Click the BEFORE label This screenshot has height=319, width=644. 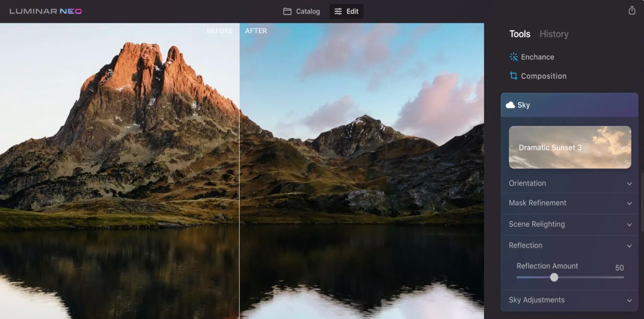click(220, 31)
